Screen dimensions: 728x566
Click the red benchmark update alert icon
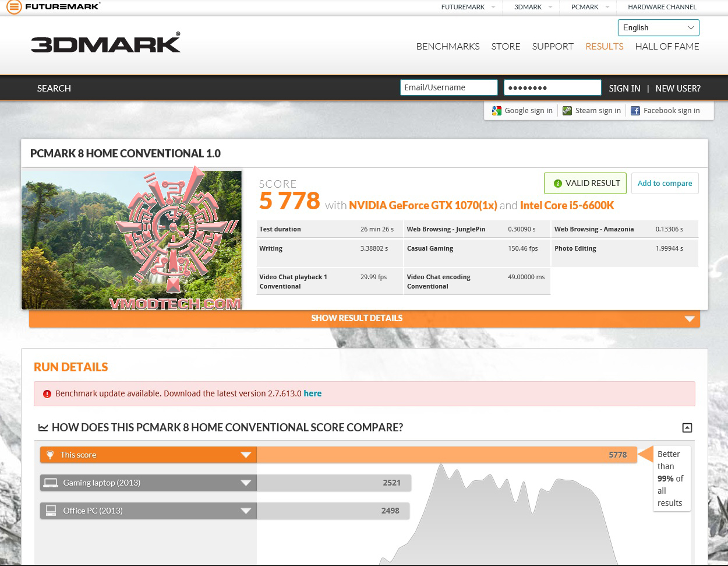coord(47,394)
